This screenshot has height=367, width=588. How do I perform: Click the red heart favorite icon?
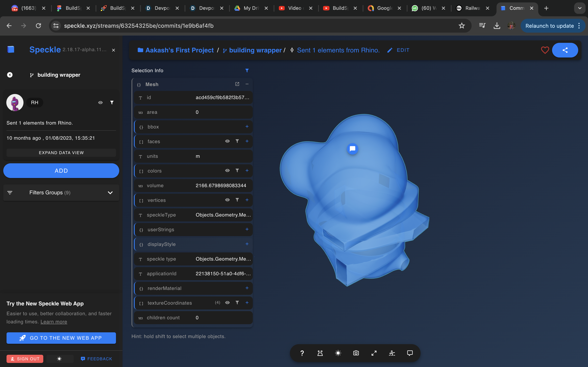click(x=545, y=50)
